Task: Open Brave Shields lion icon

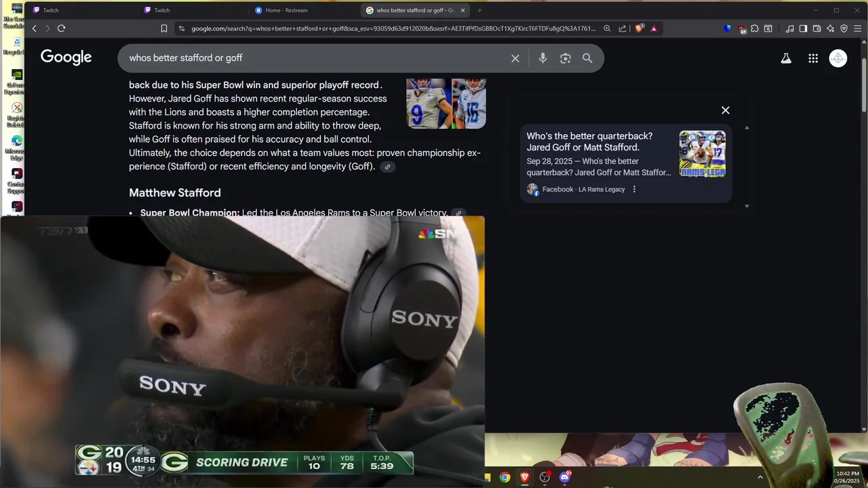Action: [x=639, y=28]
